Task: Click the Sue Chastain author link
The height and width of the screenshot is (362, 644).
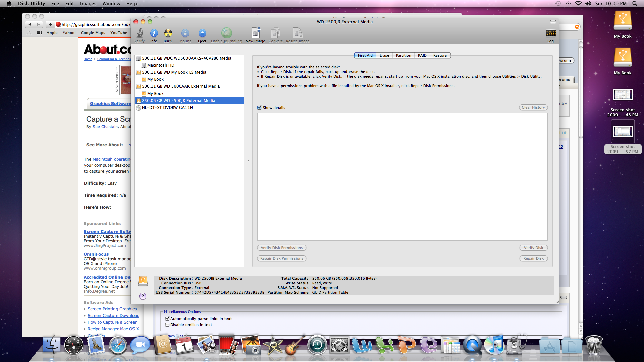Action: (x=105, y=127)
